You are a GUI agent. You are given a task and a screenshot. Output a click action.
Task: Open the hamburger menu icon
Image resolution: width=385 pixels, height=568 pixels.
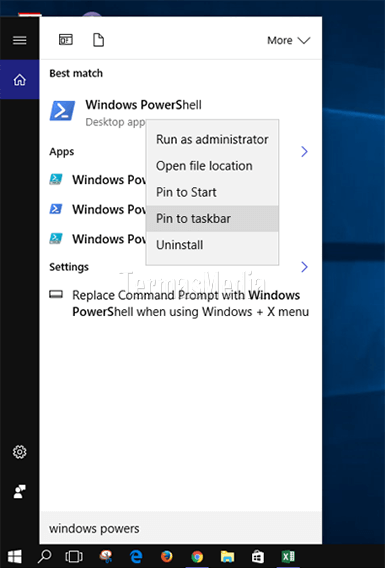(x=20, y=40)
